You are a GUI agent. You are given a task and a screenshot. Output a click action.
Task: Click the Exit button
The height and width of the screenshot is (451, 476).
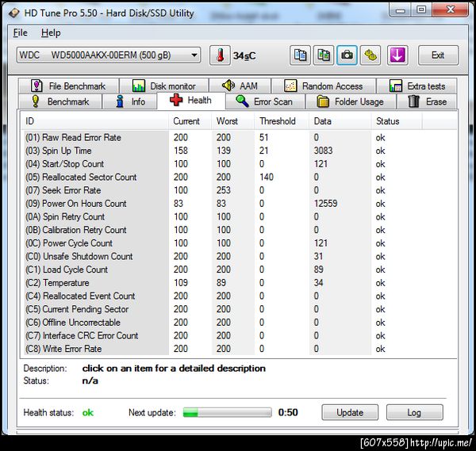pyautogui.click(x=438, y=55)
